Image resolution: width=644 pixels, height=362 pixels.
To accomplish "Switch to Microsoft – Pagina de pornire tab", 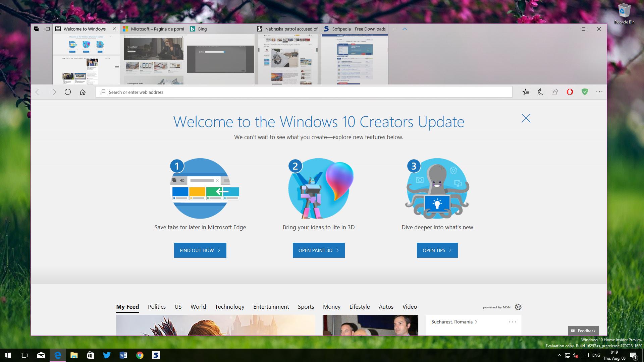I will tap(154, 29).
